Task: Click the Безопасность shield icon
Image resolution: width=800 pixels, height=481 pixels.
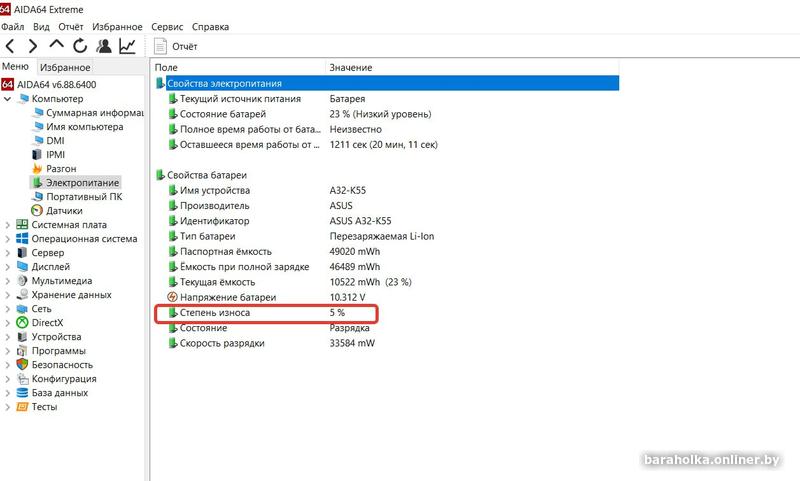Action: [22, 364]
